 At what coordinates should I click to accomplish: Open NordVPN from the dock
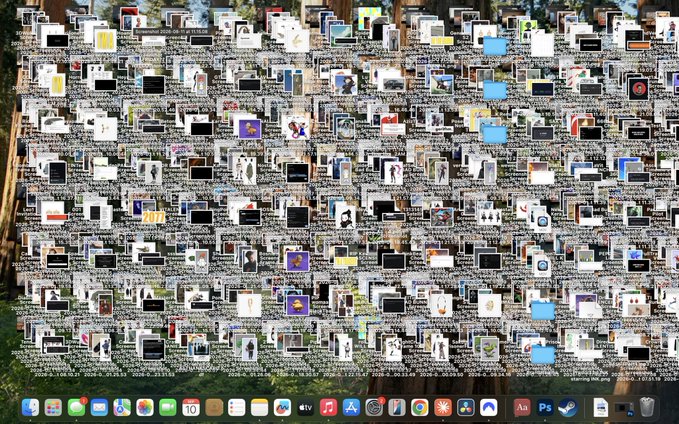click(489, 408)
